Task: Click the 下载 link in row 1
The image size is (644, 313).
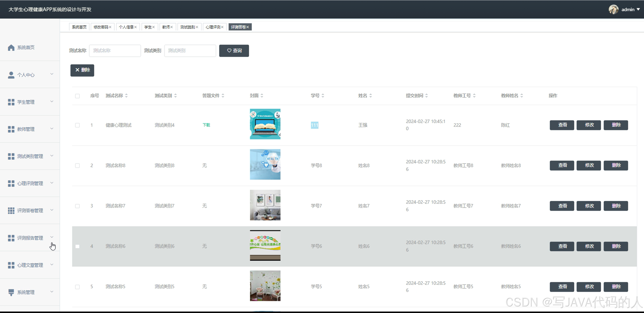Action: coord(206,125)
